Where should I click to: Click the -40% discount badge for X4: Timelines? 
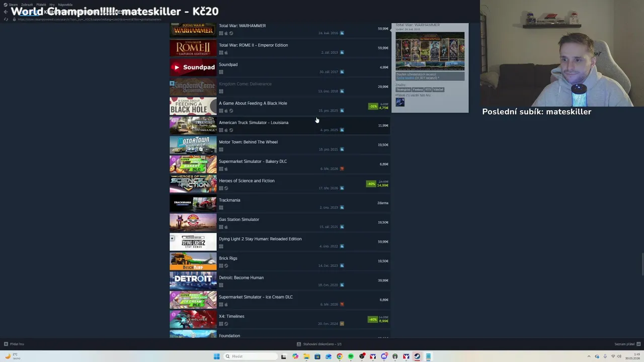pos(372,319)
